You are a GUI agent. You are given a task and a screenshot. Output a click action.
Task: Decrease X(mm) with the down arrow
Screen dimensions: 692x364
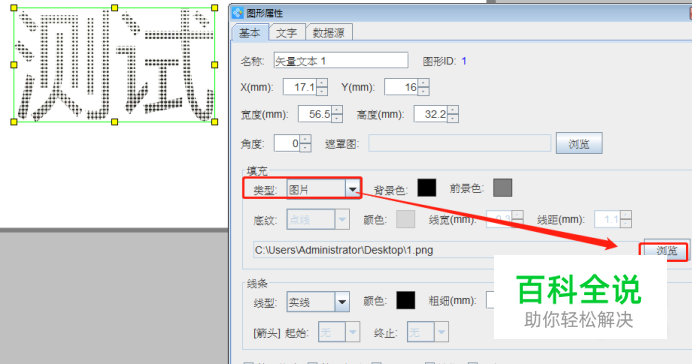322,91
